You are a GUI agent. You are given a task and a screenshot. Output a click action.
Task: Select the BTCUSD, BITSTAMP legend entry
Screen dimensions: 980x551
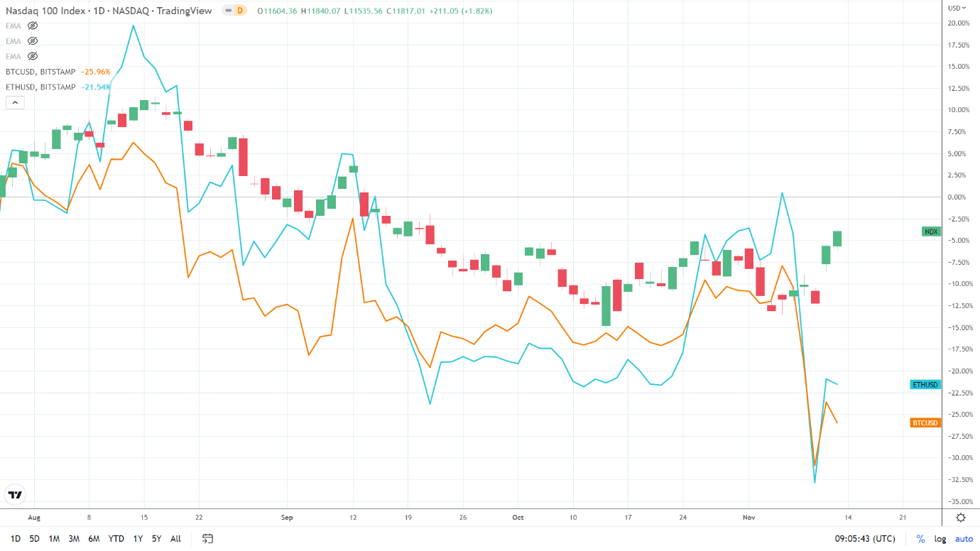[40, 72]
